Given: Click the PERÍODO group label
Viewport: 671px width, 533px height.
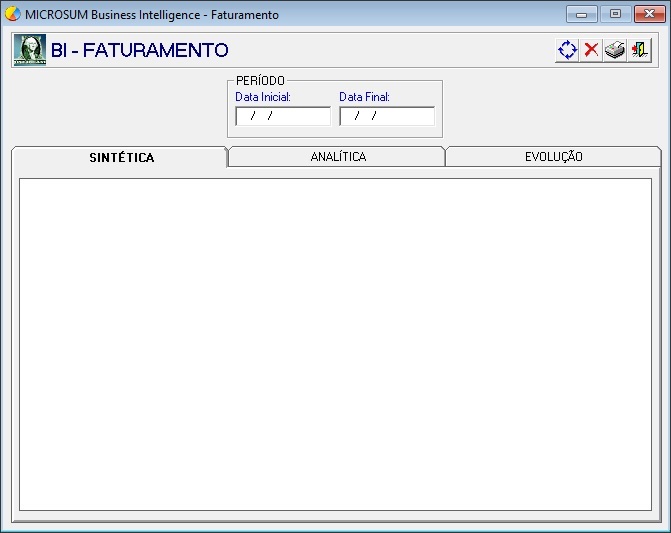Looking at the screenshot, I should click(x=260, y=80).
